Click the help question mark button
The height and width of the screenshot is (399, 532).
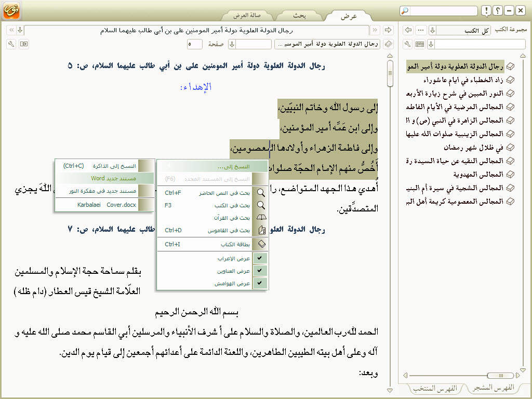(498, 11)
